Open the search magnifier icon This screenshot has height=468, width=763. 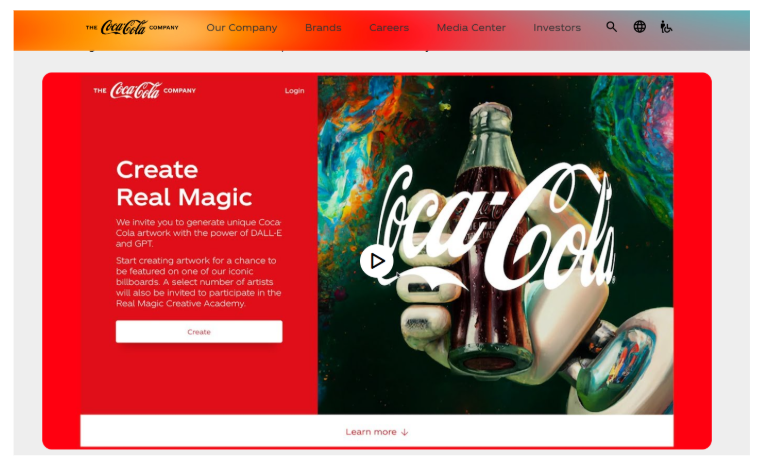[x=611, y=27]
